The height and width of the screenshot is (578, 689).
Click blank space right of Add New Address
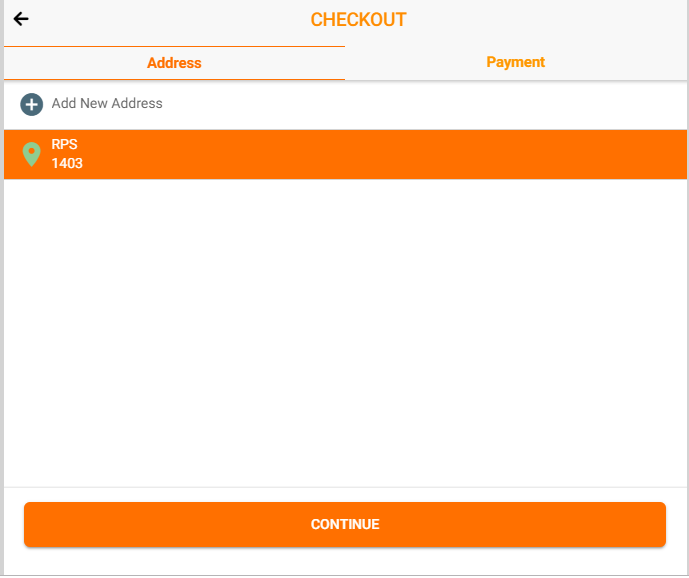pos(422,105)
